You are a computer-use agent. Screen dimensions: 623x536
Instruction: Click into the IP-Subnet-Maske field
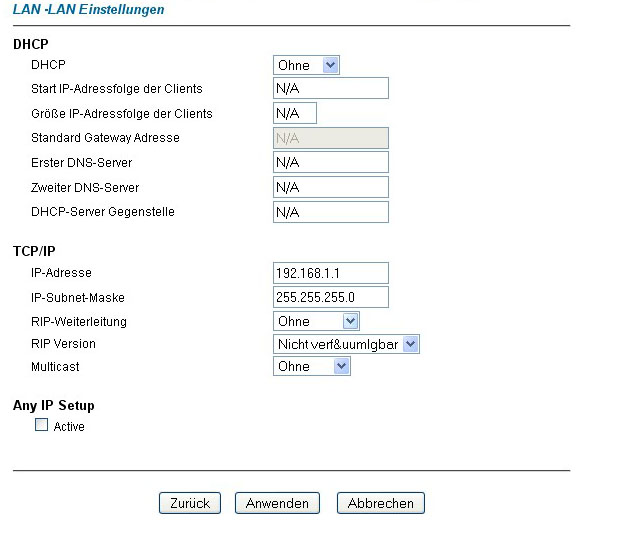point(330,297)
